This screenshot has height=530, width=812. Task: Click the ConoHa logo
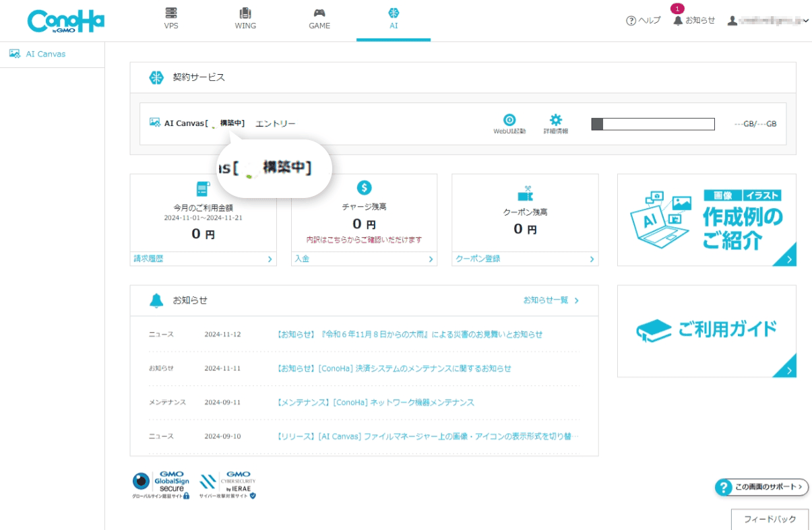(x=66, y=21)
